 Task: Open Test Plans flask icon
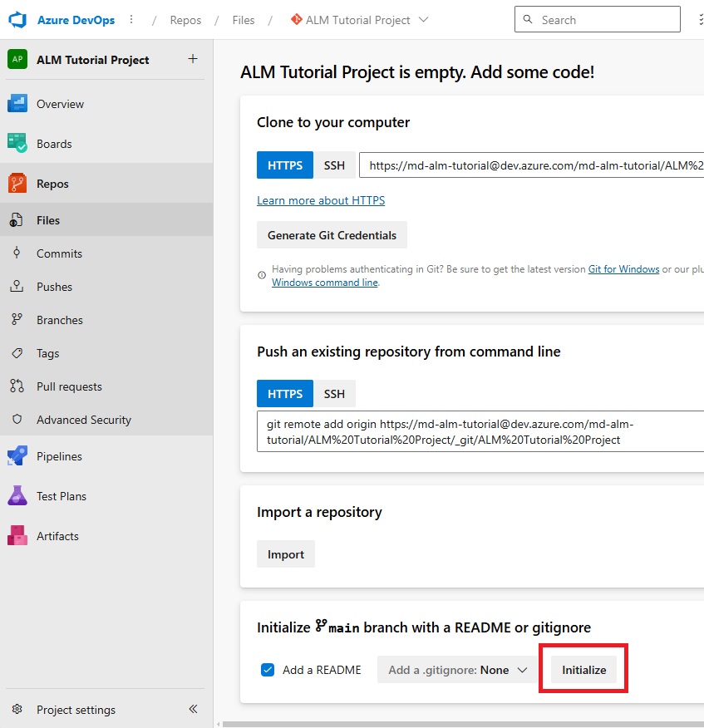tap(17, 496)
